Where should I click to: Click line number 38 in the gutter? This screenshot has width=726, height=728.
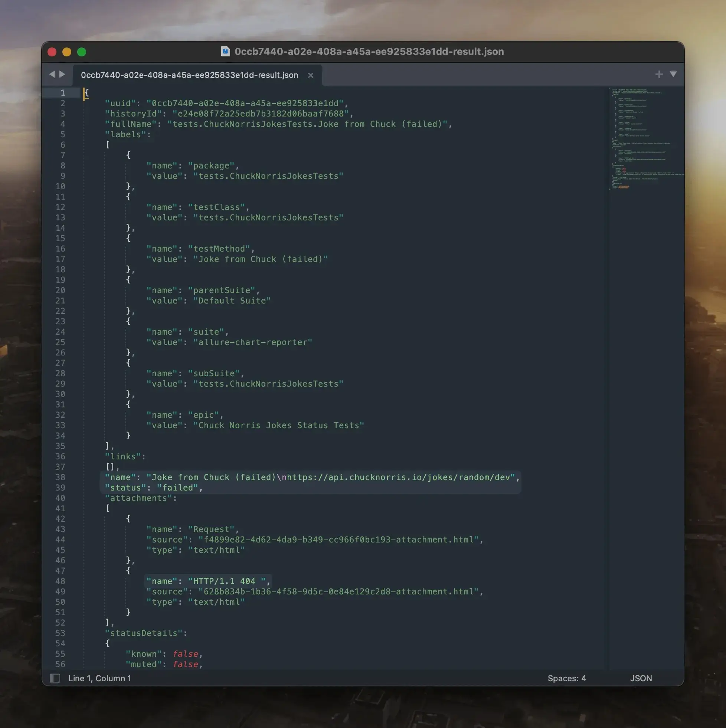pos(60,477)
